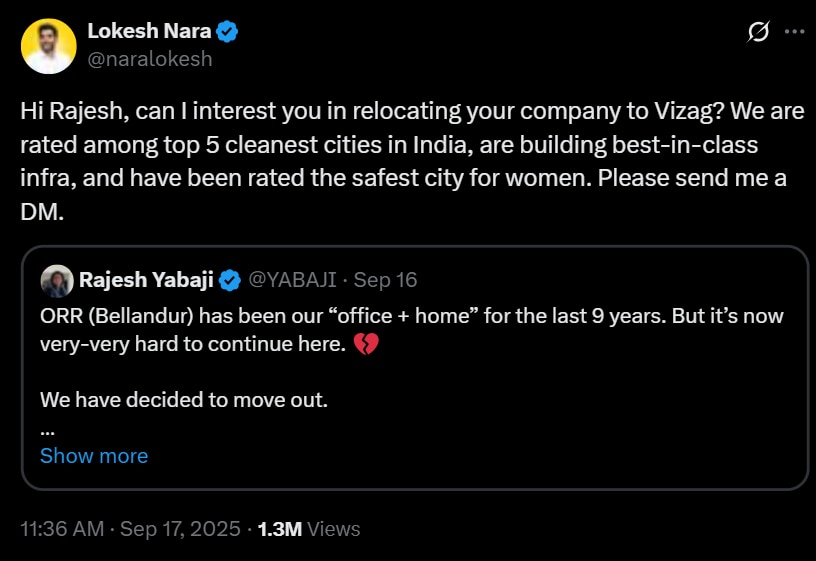Screen dimensions: 816x561
Task: Open the @naralokesh handle
Action: [x=149, y=59]
